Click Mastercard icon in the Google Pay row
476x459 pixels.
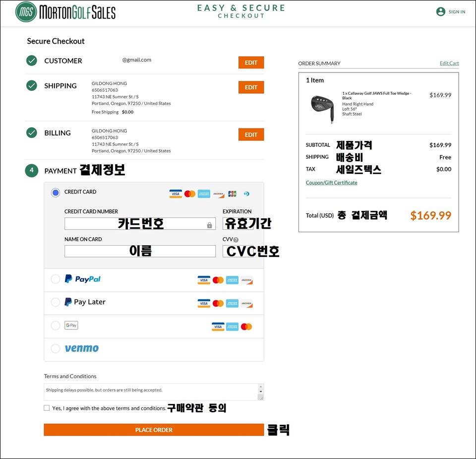246,327
